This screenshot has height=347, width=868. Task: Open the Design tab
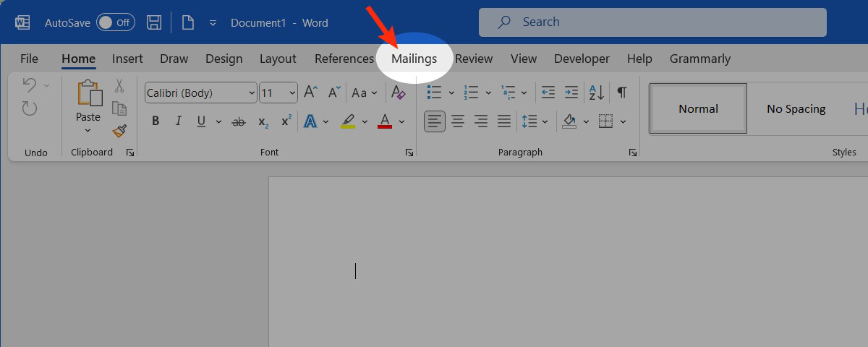[x=224, y=59]
